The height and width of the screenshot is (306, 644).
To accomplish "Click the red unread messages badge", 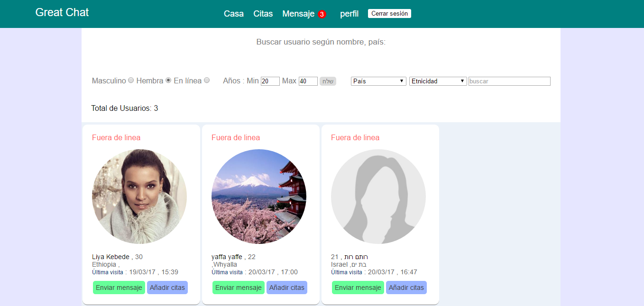I will 322,14.
